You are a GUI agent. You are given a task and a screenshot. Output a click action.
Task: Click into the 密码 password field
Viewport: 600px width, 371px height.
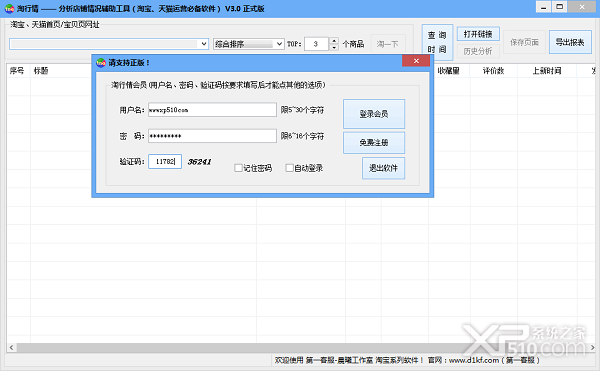[x=212, y=136]
